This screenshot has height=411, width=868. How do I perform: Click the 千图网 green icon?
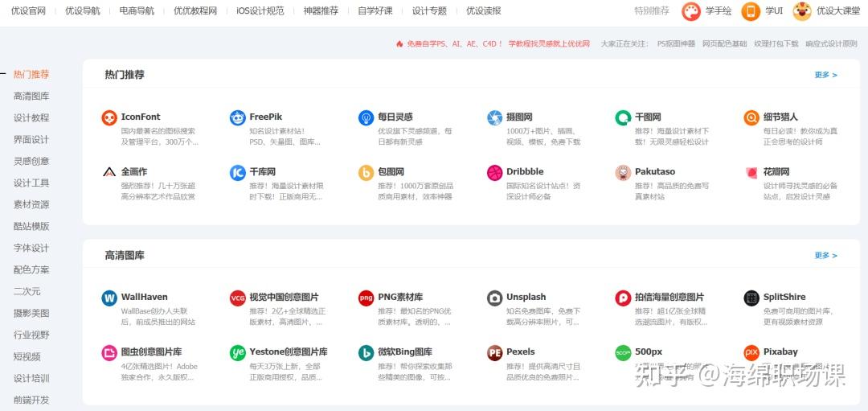(623, 117)
